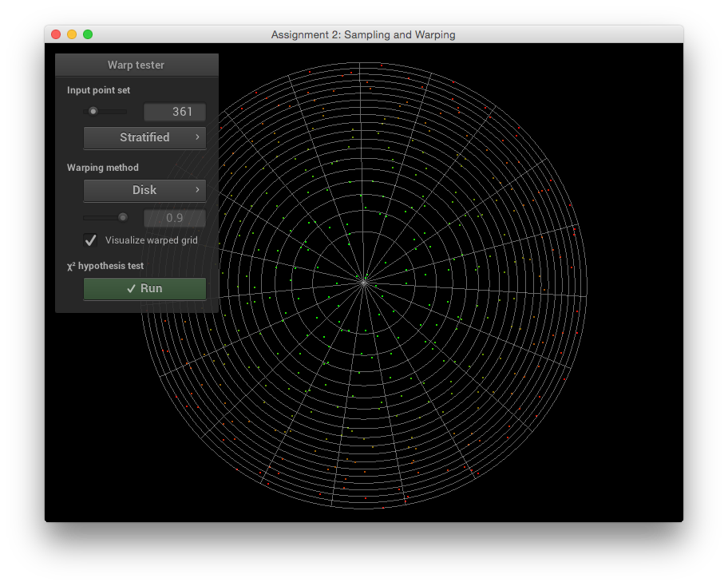728x586 pixels.
Task: Click the 'Input point set' section label
Action: pyautogui.click(x=99, y=90)
